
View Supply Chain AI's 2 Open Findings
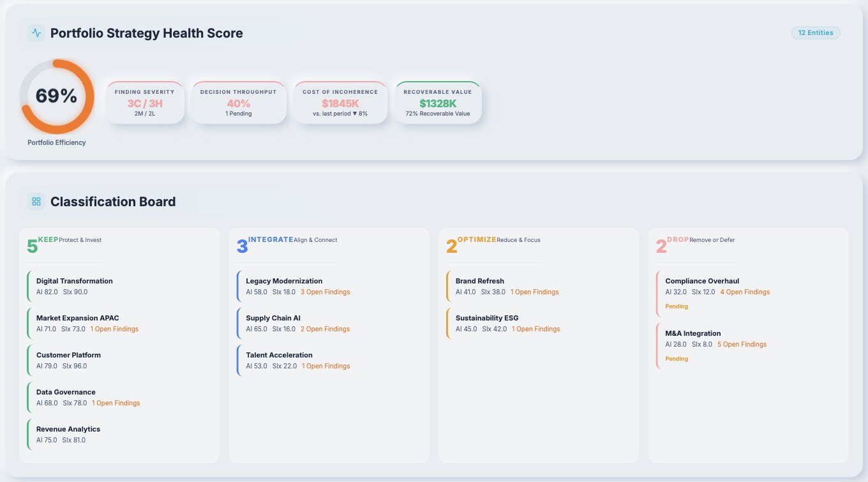point(325,329)
